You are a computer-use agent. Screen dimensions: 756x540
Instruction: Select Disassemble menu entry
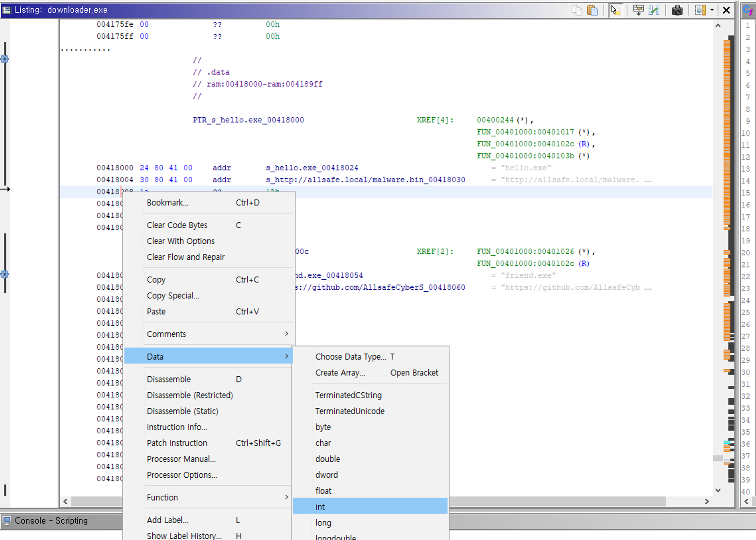pyautogui.click(x=208, y=379)
